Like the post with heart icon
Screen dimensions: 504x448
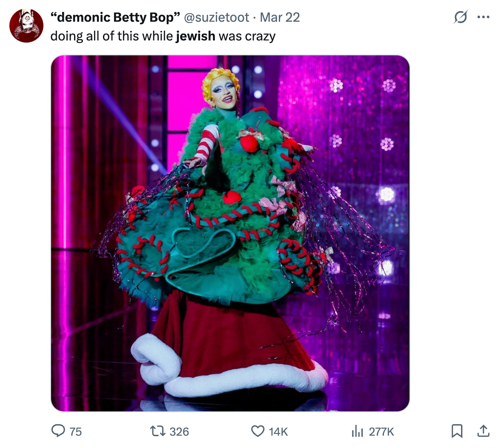tap(258, 431)
